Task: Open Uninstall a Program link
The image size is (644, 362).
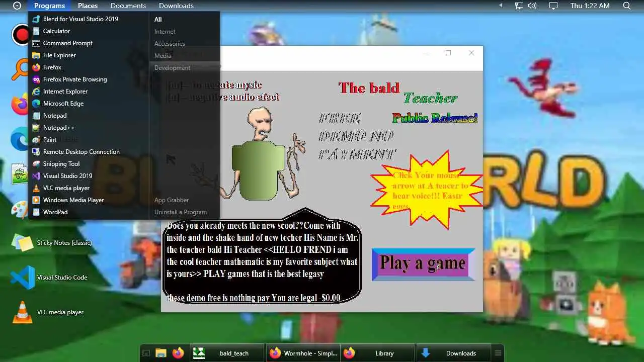Action: coord(181,212)
